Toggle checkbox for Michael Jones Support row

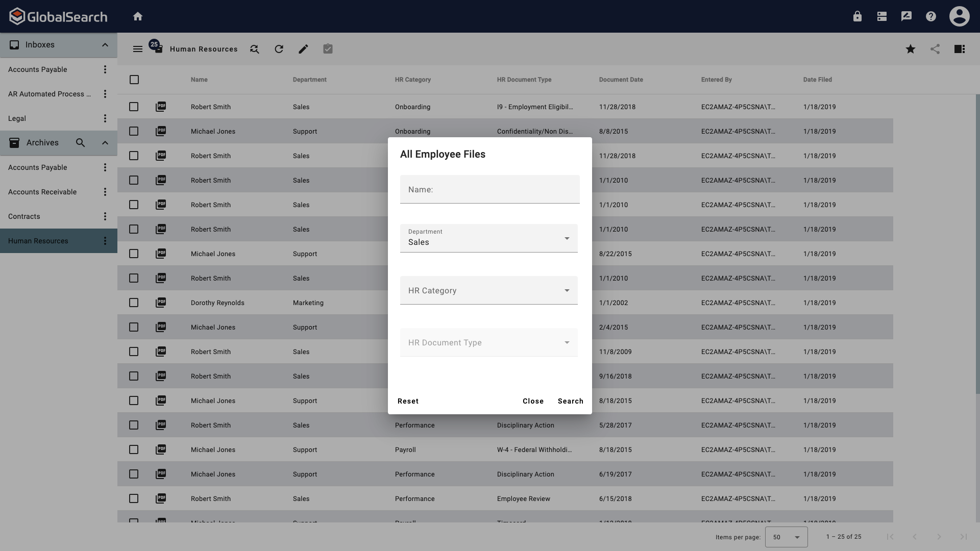(134, 131)
